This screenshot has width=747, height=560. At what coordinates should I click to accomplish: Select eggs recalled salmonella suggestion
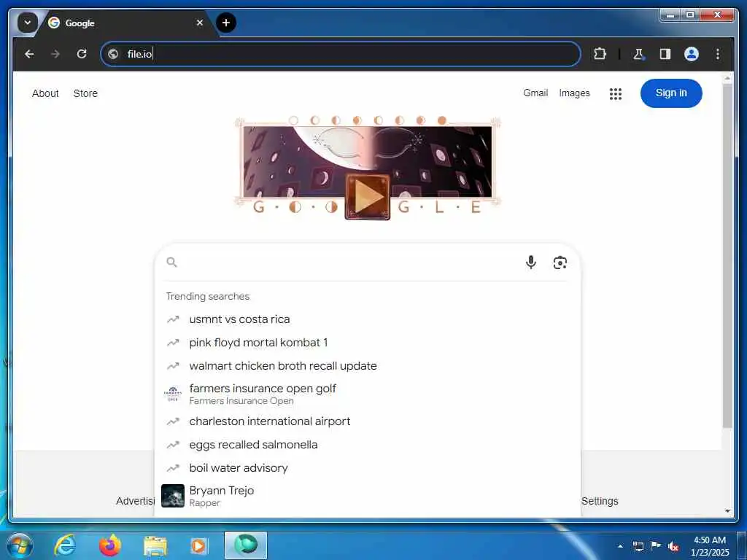[368, 445]
